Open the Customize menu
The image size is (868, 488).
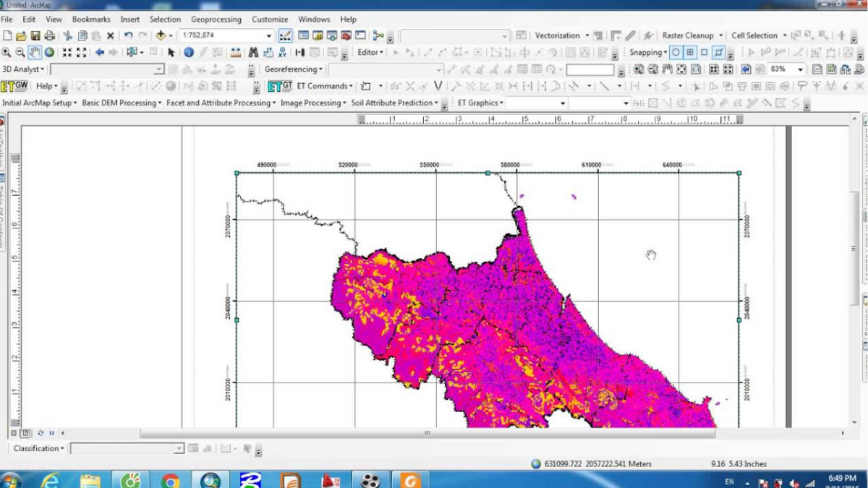pos(270,20)
